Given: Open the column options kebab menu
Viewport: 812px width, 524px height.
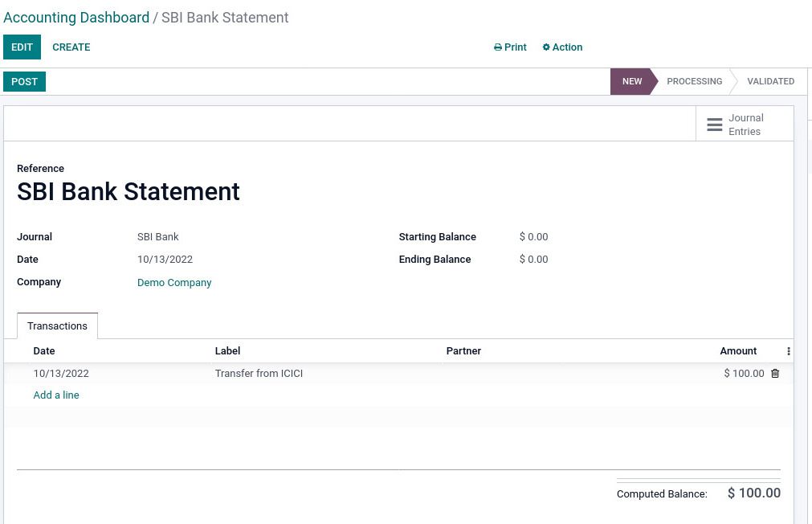Looking at the screenshot, I should [x=788, y=351].
